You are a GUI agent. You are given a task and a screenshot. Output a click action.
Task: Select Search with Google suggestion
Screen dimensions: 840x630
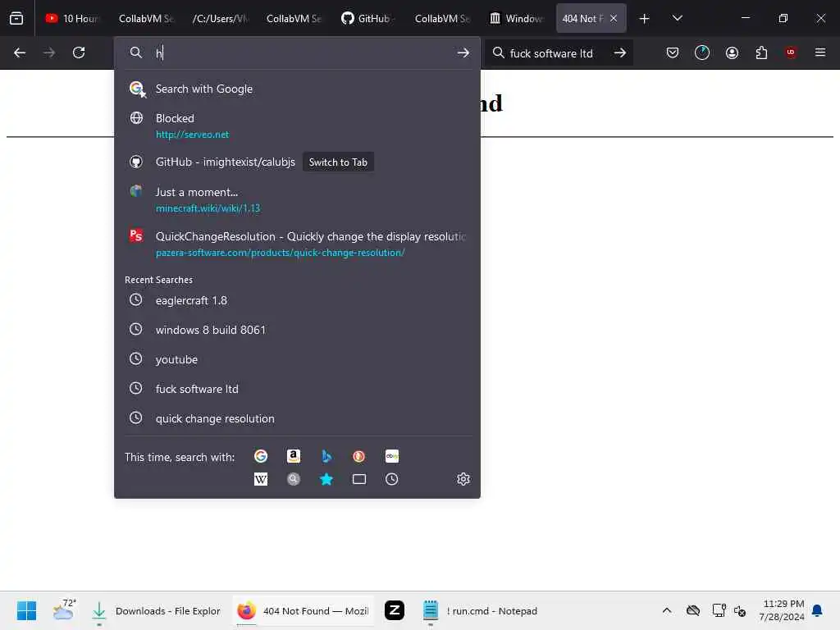coord(297,89)
